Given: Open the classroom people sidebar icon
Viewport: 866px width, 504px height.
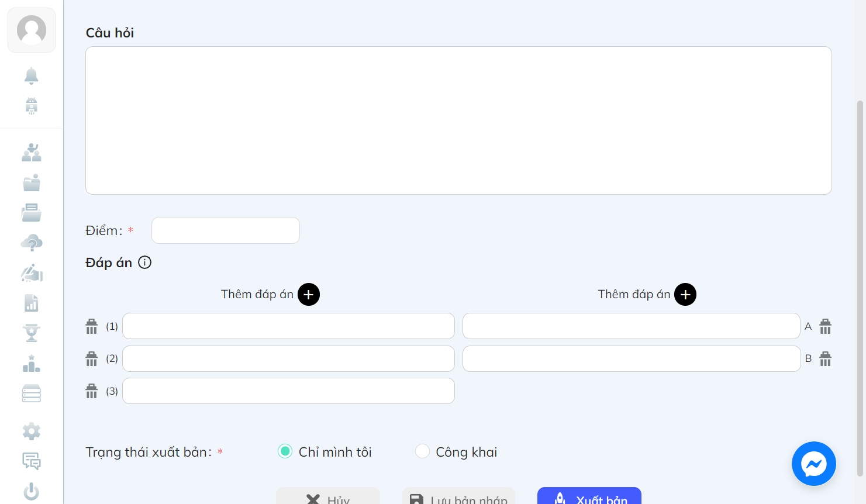Looking at the screenshot, I should click(32, 153).
